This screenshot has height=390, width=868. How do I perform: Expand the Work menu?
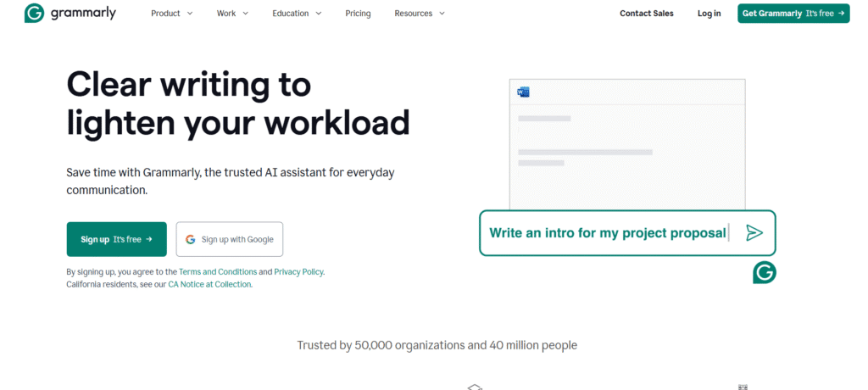pyautogui.click(x=232, y=14)
